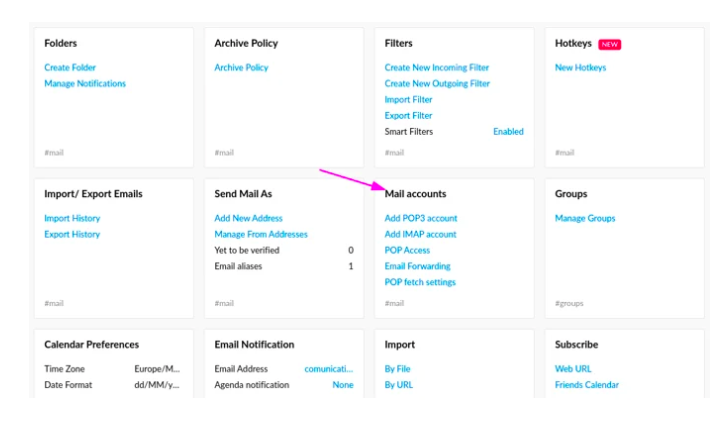Screen dimensions: 725x425
Task: Open the Export Filter link
Action: 408,116
